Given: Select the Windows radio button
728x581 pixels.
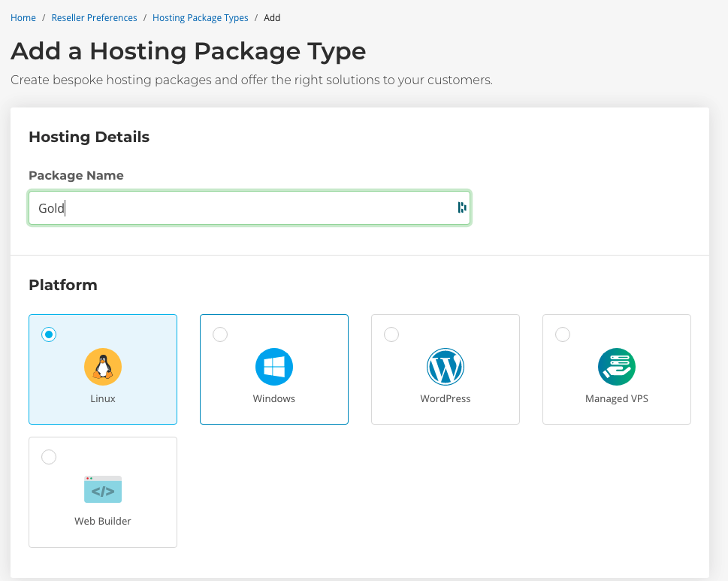Looking at the screenshot, I should coord(220,334).
